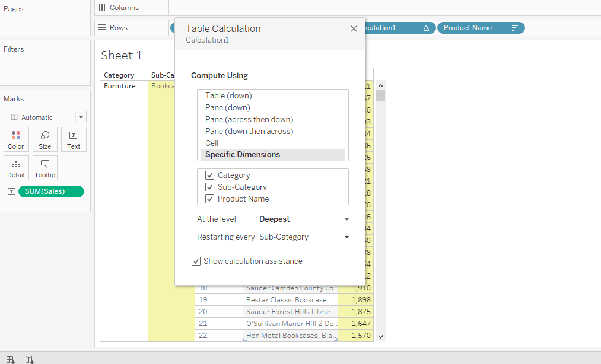This screenshot has width=601, height=364.
Task: Uncheck the Category dimension checkbox
Action: [x=209, y=175]
